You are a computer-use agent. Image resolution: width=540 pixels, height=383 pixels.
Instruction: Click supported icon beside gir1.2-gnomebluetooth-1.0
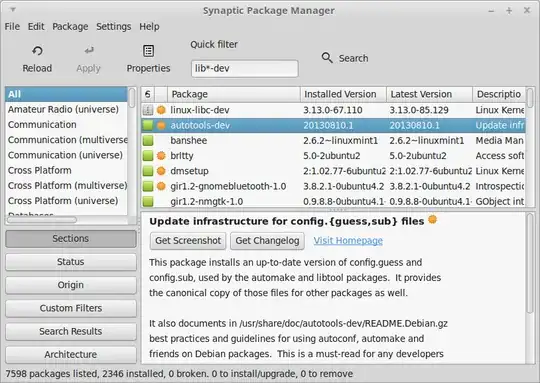pos(161,186)
